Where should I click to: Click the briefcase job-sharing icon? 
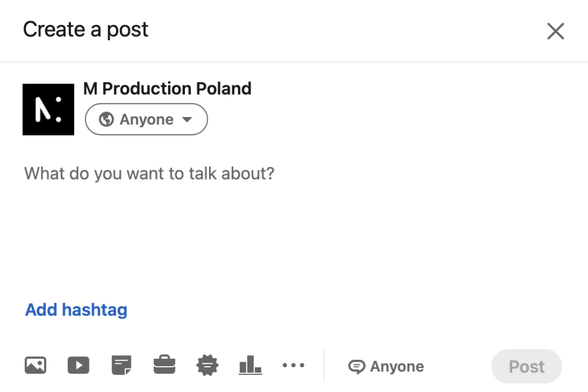(164, 365)
